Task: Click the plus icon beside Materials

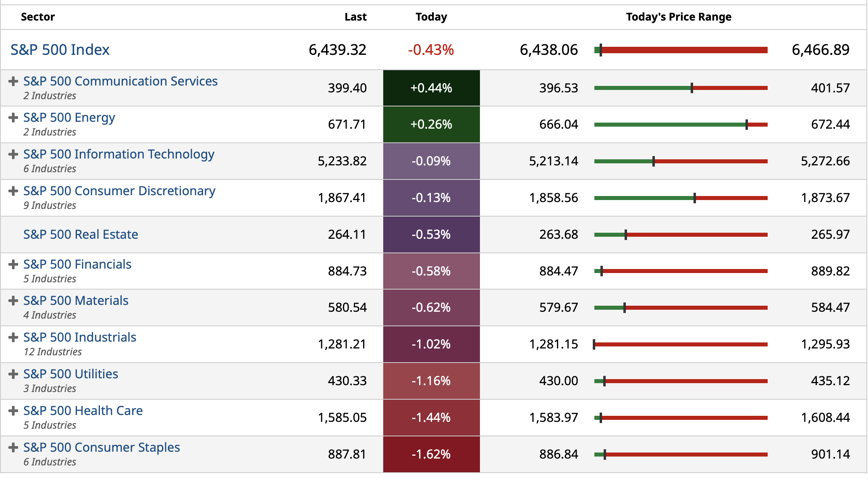Action: (x=13, y=300)
